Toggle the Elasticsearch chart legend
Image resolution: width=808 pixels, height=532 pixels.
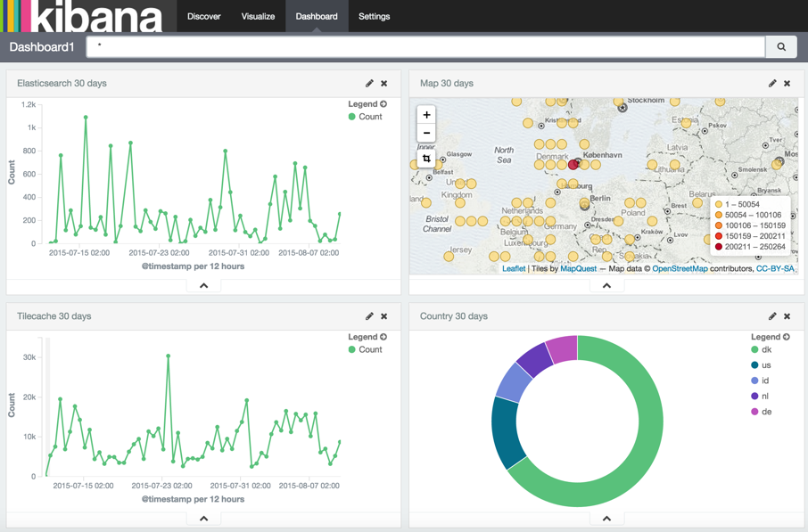[x=383, y=104]
